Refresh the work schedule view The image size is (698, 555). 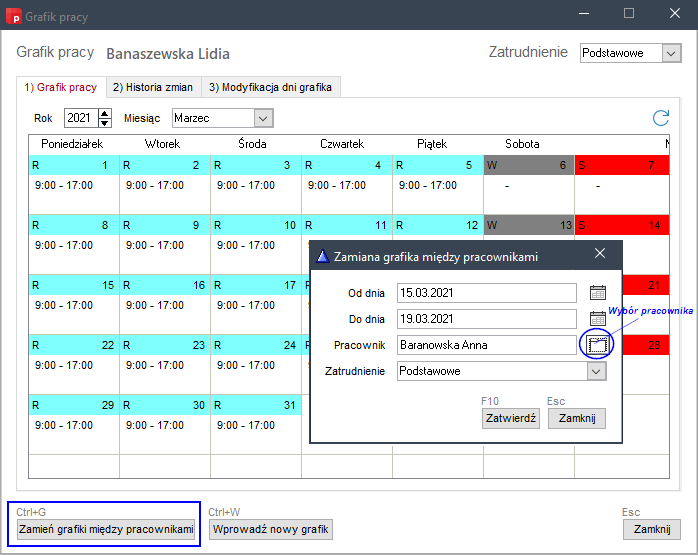click(660, 118)
